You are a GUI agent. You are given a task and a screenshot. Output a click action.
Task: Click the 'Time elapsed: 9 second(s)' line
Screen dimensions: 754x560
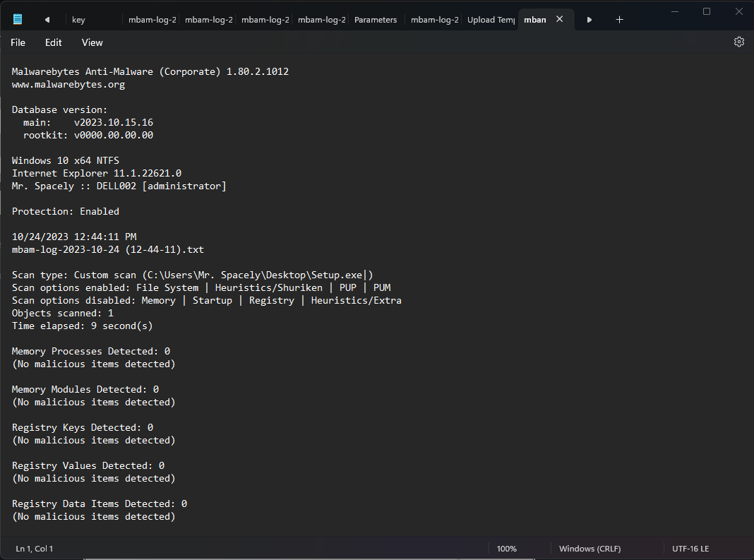click(82, 326)
